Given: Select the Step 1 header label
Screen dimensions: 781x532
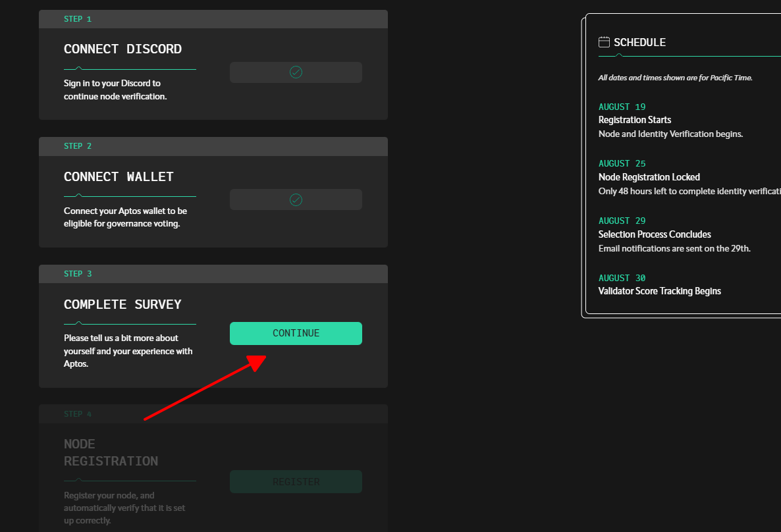Looking at the screenshot, I should 78,19.
